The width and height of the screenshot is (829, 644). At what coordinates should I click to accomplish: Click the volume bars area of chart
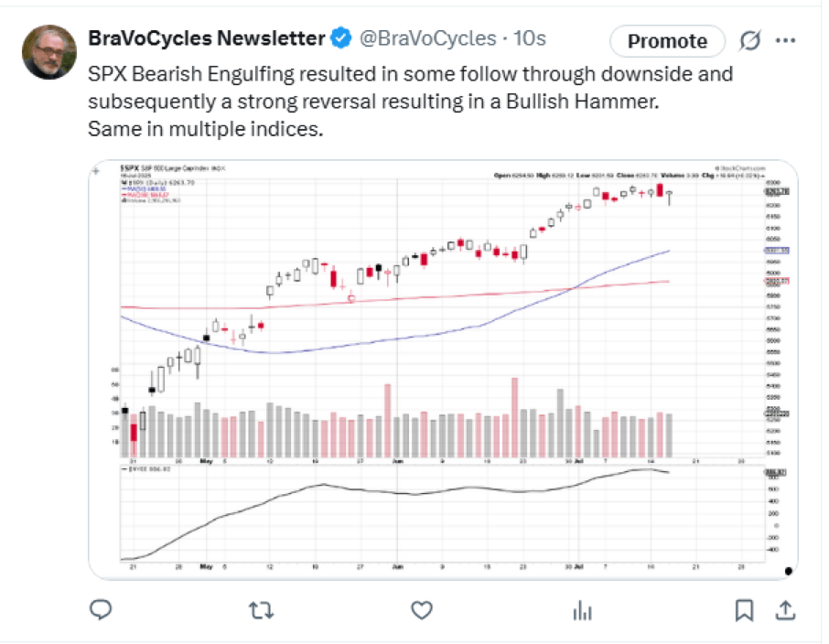click(x=396, y=421)
